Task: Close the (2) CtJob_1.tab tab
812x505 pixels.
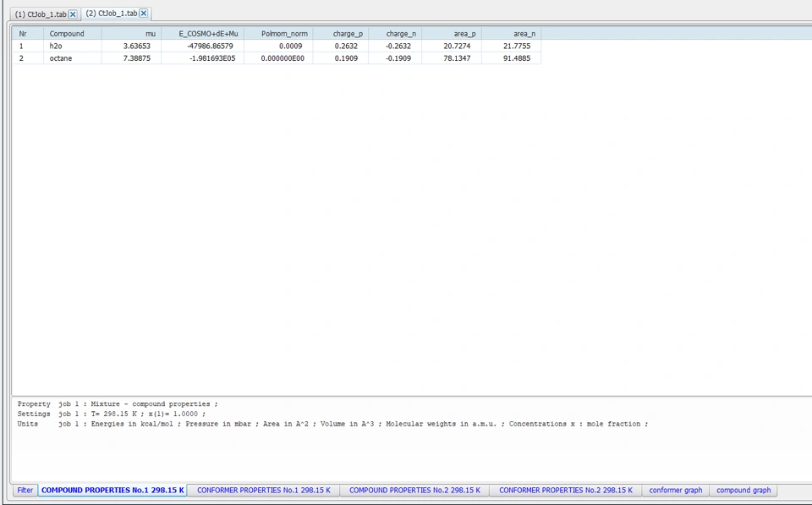Action: click(144, 14)
